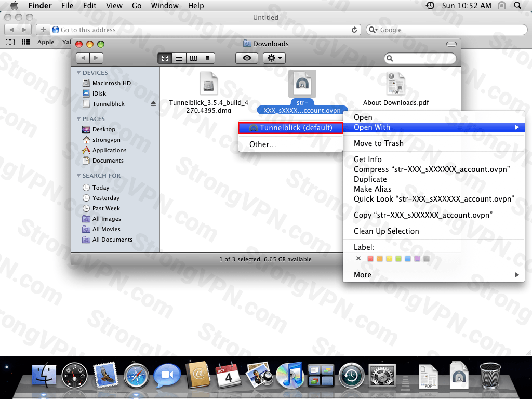Open the Go menu in menu bar
532x399 pixels.
(x=137, y=5)
